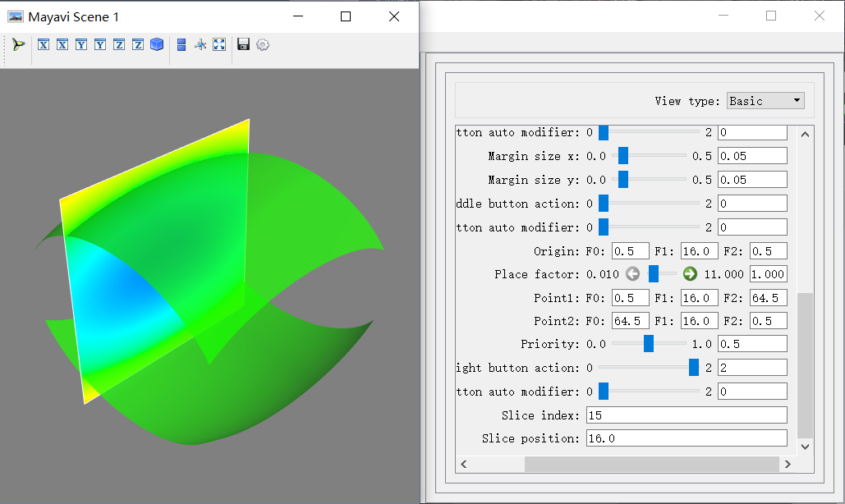View the scene along the -X axis
This screenshot has height=504, width=845.
pos(62,44)
